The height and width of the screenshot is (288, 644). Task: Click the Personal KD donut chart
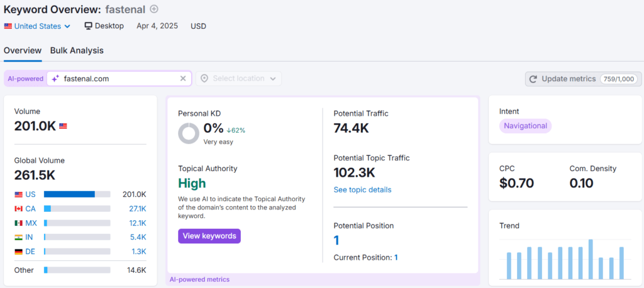(189, 133)
